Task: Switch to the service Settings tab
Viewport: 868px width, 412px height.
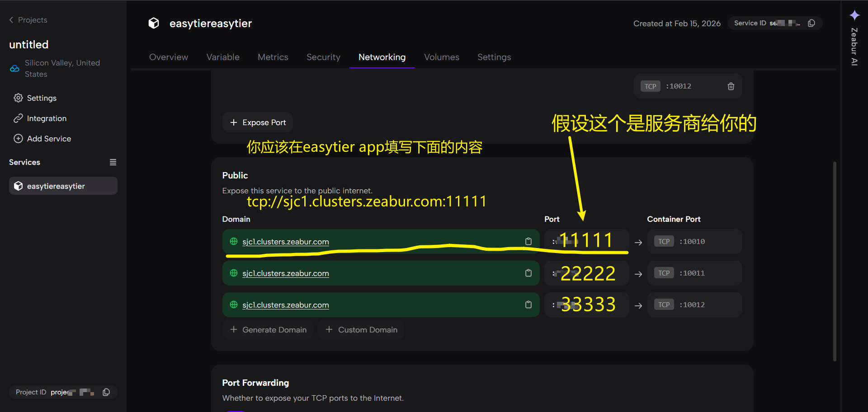Action: (x=494, y=57)
